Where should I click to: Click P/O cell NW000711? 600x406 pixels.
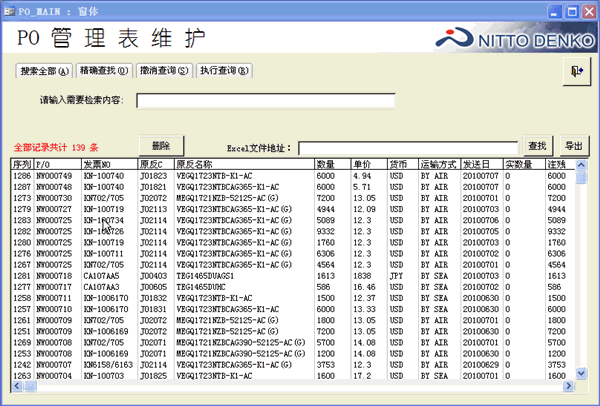coord(54,298)
